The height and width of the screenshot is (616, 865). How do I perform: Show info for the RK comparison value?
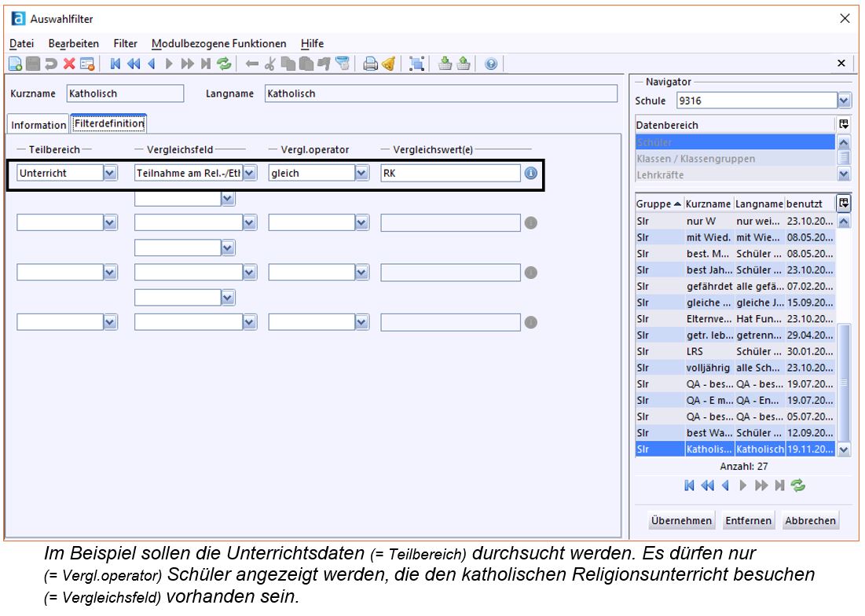point(530,173)
